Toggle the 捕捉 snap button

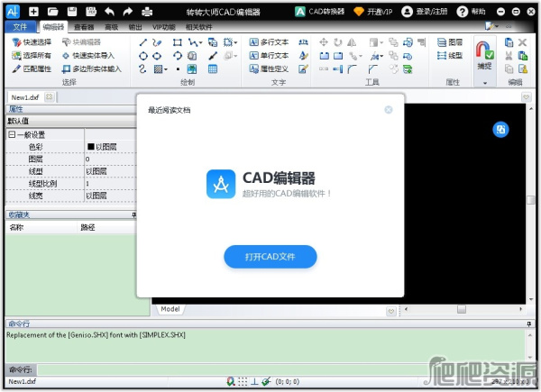click(x=485, y=54)
